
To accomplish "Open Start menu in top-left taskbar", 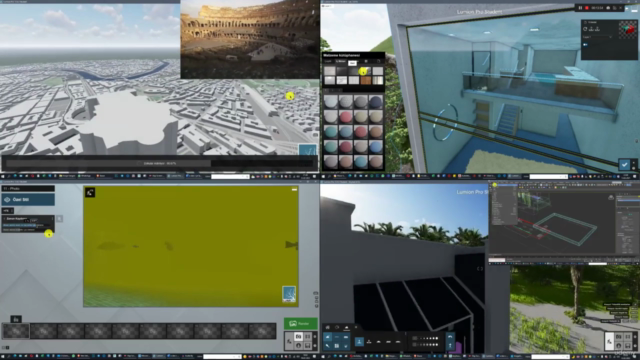I will click(x=2, y=176).
